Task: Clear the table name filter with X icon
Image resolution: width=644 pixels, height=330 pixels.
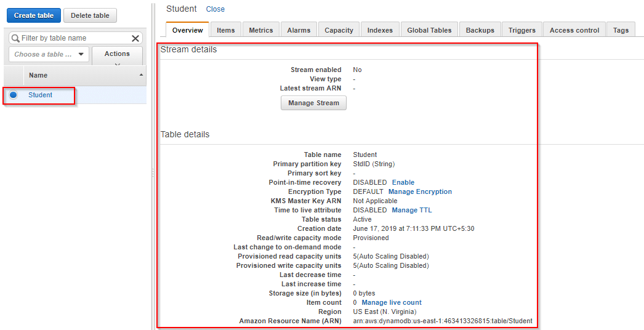Action: (x=135, y=38)
